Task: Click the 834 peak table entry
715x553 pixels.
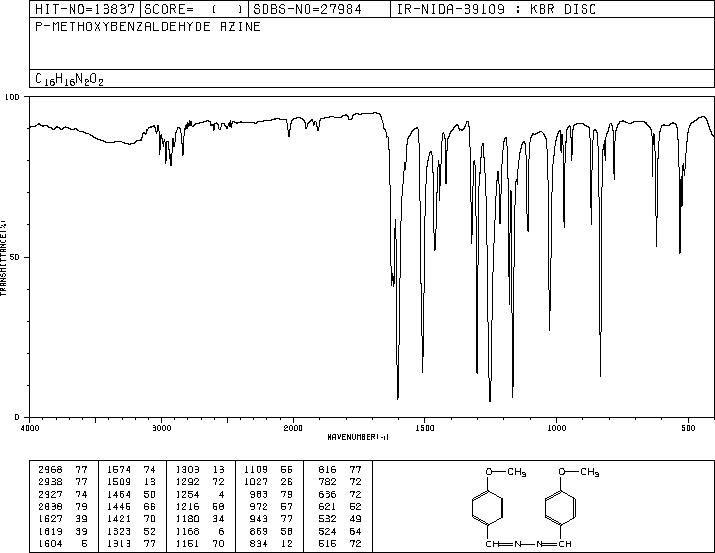Action: (x=340, y=544)
